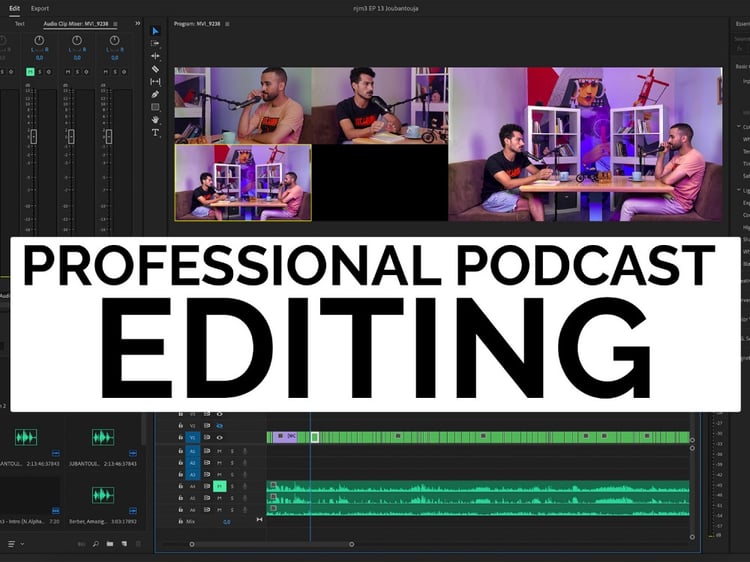Click voice-over record microphone on track A1

point(245,451)
